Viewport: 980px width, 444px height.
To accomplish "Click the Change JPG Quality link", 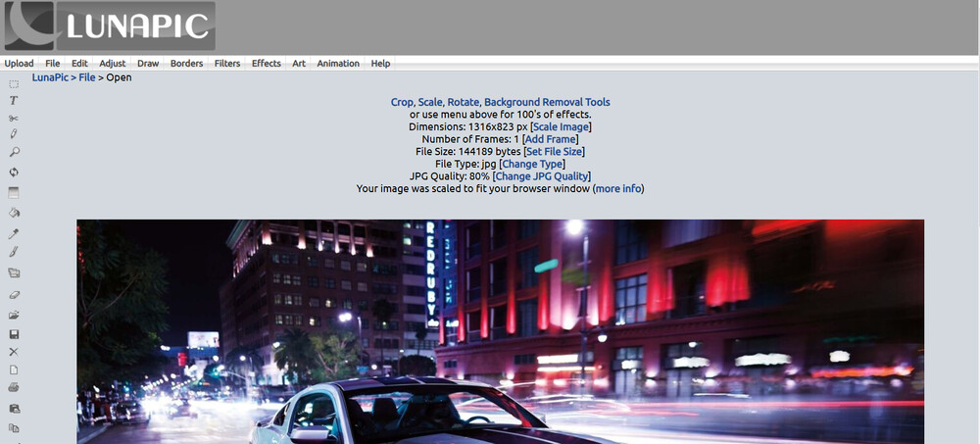I will 541,176.
